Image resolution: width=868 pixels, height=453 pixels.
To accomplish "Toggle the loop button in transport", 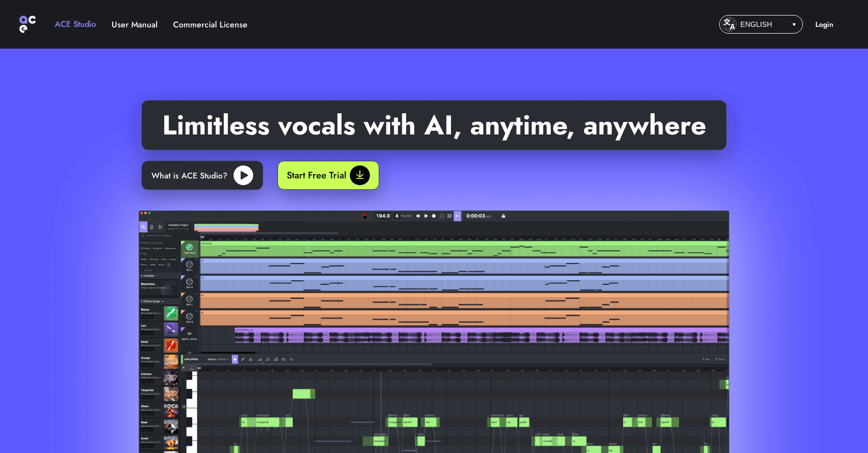I will 449,216.
